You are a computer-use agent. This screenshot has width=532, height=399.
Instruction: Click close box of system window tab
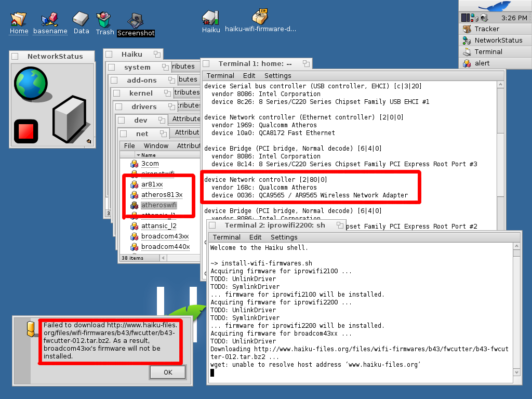[112, 67]
